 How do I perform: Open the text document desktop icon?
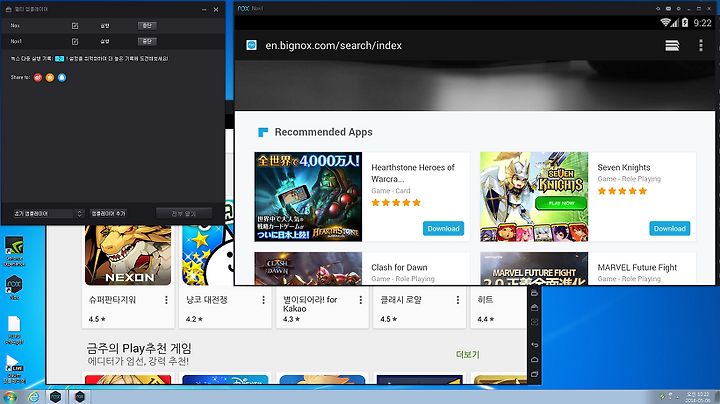click(14, 330)
